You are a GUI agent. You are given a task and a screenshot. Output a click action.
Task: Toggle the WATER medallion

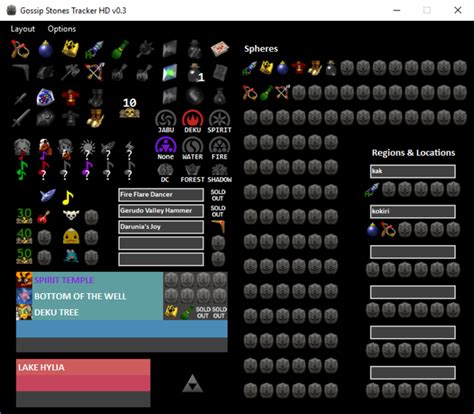pyautogui.click(x=193, y=148)
